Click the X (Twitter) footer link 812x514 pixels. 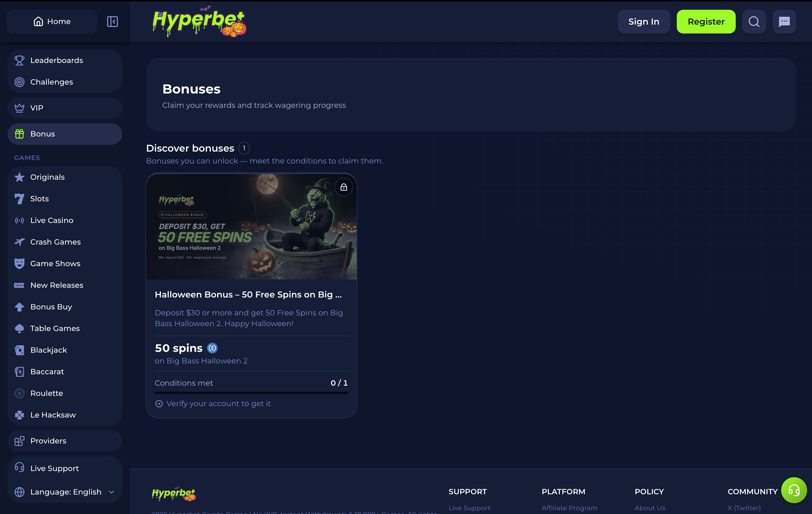(744, 508)
